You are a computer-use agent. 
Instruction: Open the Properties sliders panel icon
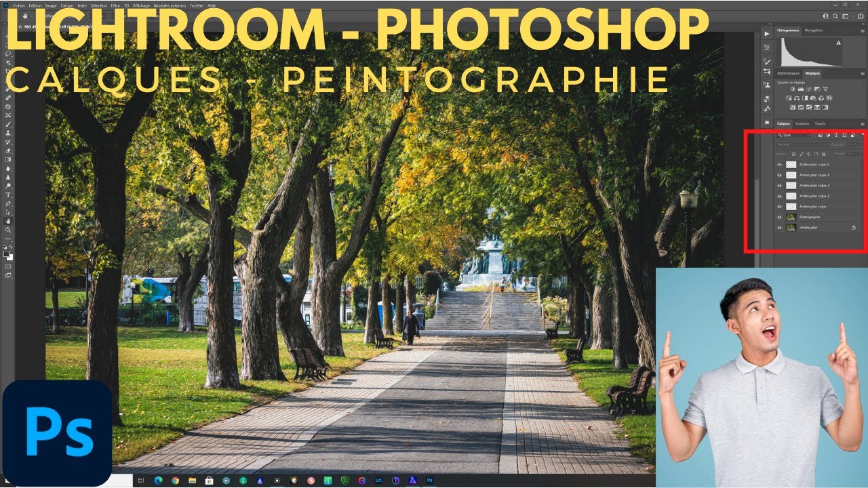(x=766, y=47)
